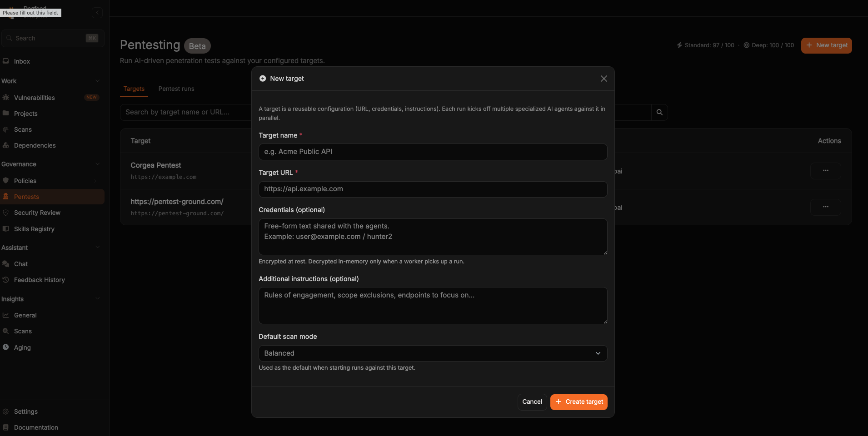The image size is (868, 436).
Task: Click the Policies shield icon
Action: 5,180
